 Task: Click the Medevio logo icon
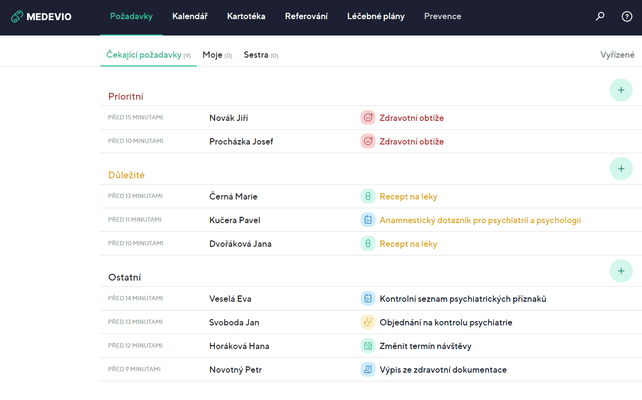point(17,17)
